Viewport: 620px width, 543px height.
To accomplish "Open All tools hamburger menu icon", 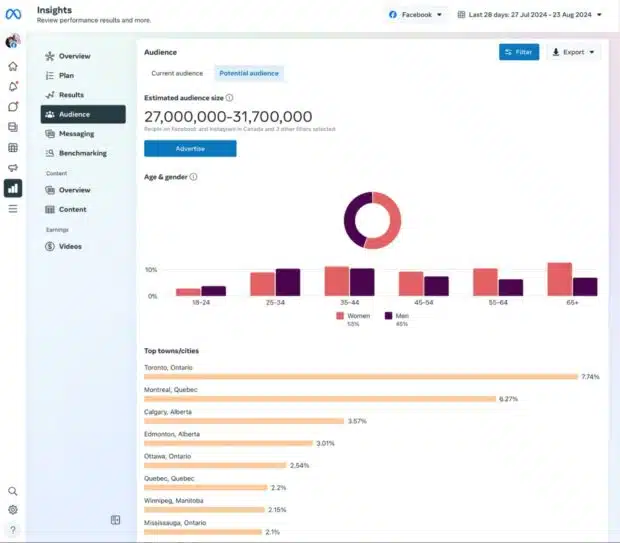I will click(x=13, y=209).
